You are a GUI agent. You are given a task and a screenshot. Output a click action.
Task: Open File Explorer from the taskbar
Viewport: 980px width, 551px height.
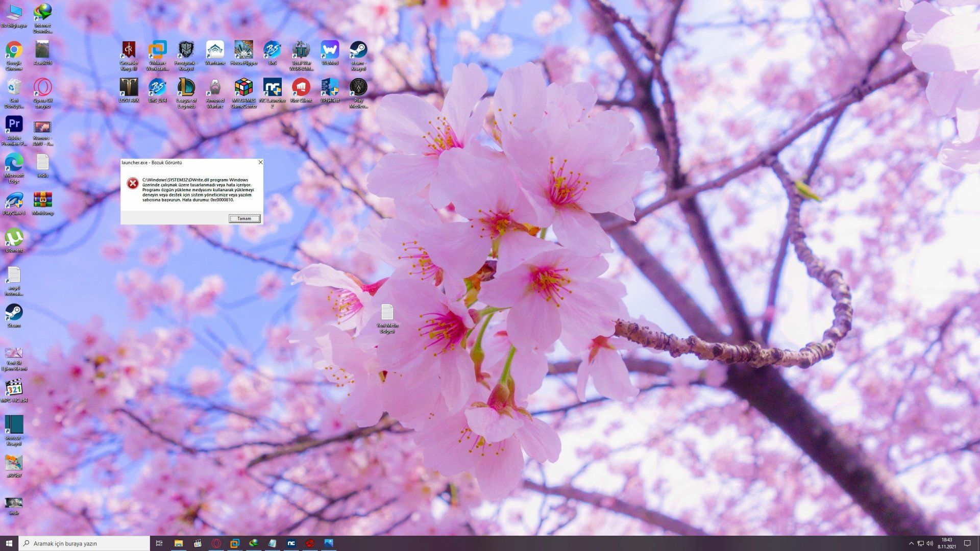click(x=178, y=543)
